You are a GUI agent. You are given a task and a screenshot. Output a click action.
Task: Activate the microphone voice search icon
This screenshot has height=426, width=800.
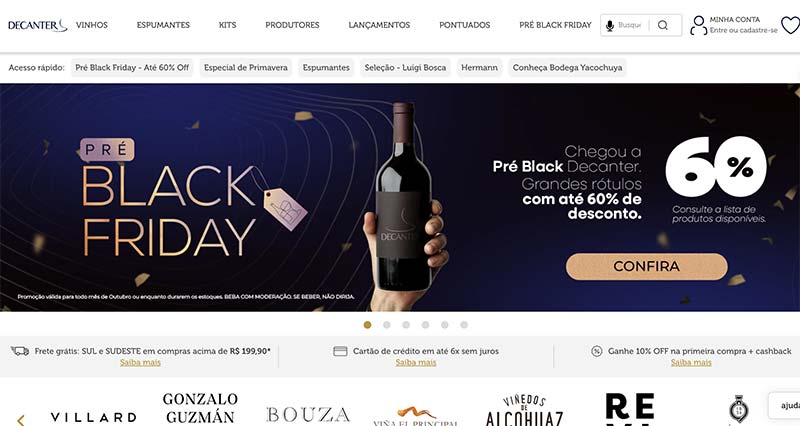[609, 26]
